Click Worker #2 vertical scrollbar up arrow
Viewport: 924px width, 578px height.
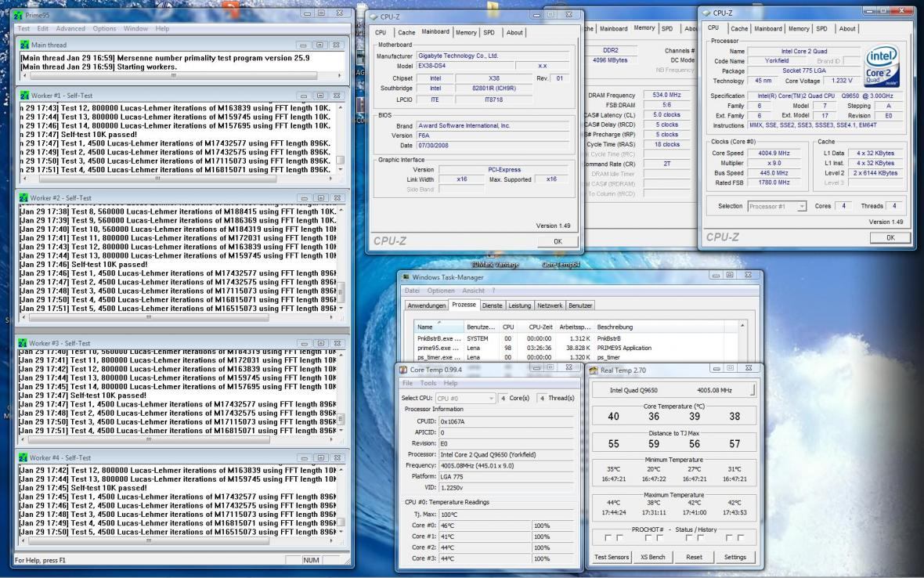click(x=341, y=211)
